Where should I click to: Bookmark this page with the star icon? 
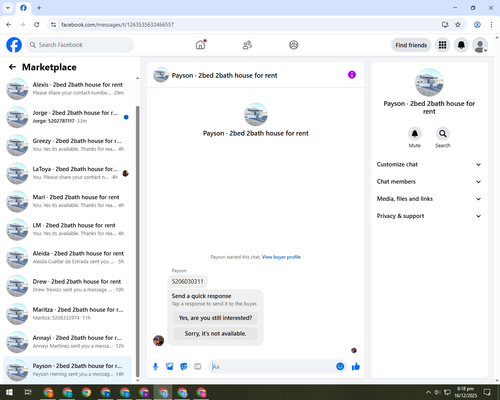click(458, 25)
